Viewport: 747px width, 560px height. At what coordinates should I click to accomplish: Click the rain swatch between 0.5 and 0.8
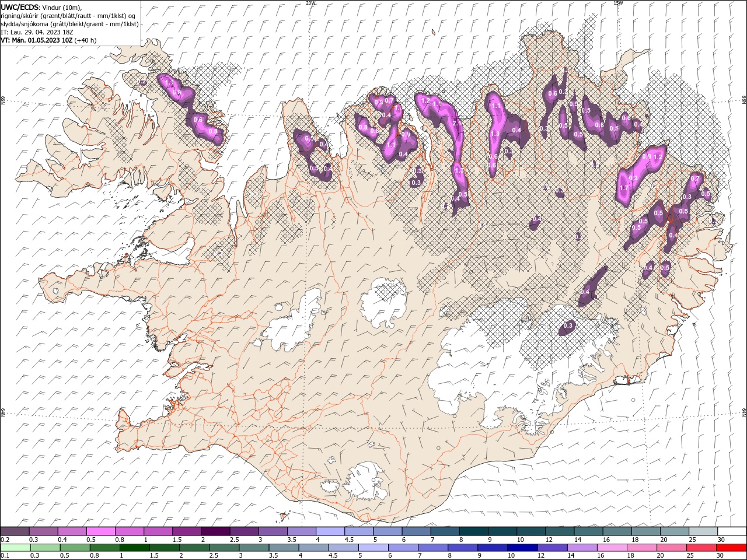[x=75, y=548]
